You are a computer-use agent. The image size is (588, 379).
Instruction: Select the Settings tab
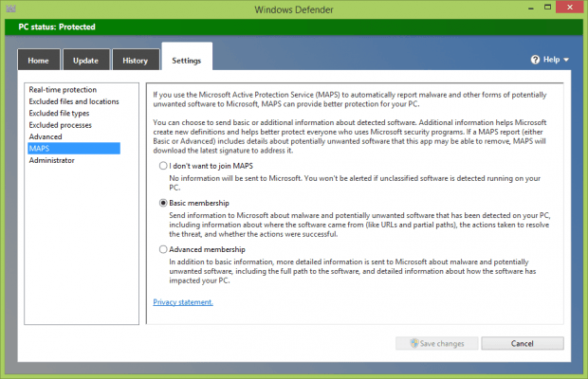[187, 58]
